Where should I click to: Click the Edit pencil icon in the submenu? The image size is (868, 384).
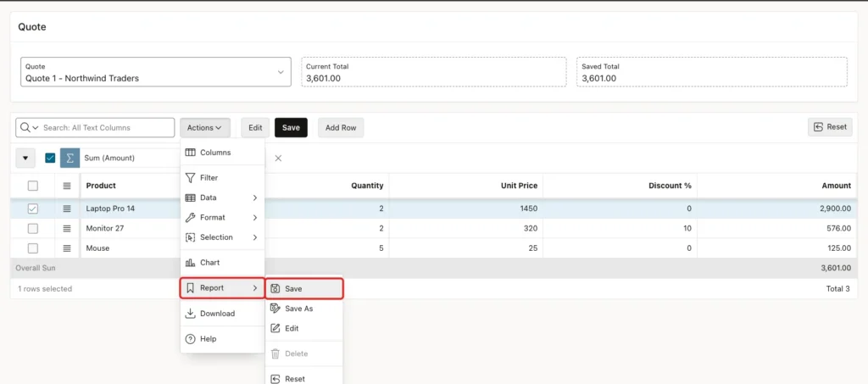pos(275,328)
